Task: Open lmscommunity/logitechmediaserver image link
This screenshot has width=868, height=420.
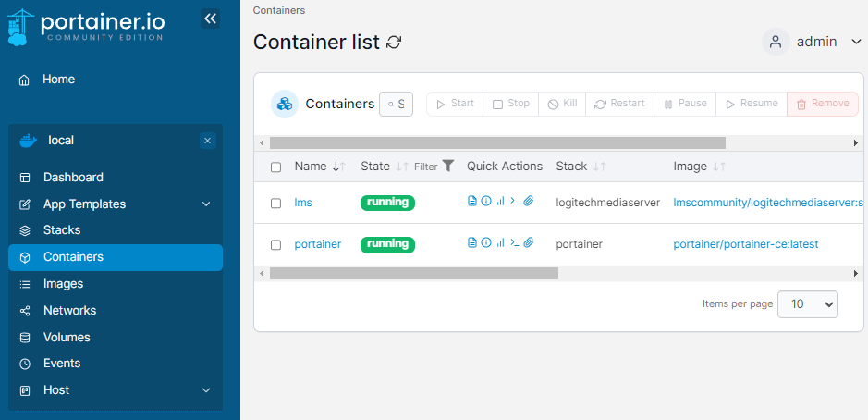Action: [x=768, y=203]
